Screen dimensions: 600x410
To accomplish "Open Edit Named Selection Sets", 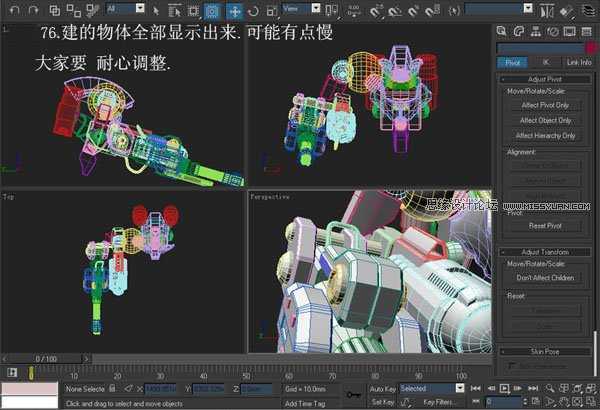I will click(454, 11).
